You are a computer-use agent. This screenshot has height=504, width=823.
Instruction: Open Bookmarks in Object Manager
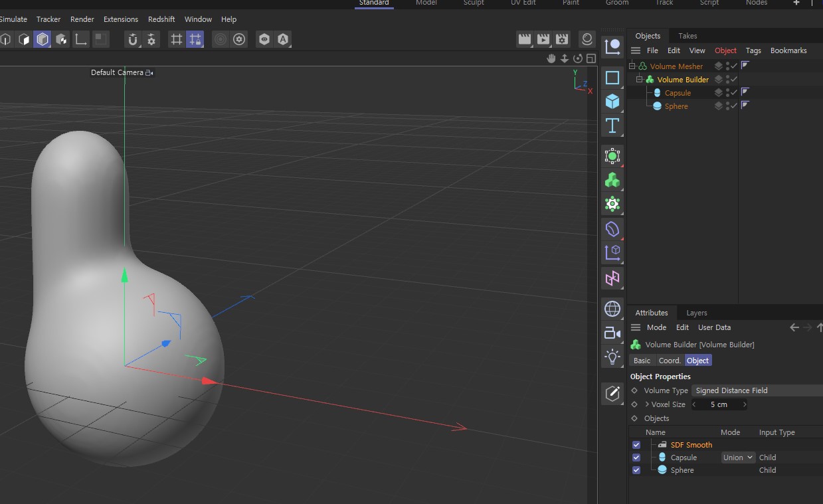(x=788, y=50)
